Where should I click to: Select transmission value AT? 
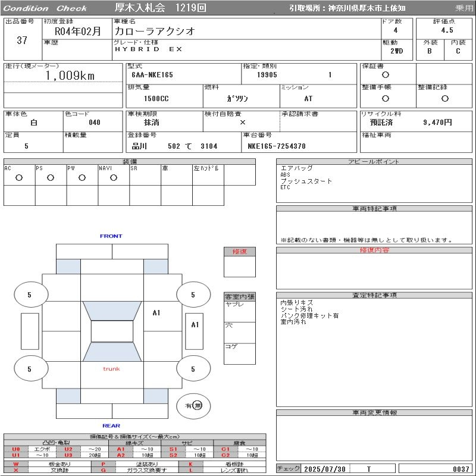[x=308, y=99]
